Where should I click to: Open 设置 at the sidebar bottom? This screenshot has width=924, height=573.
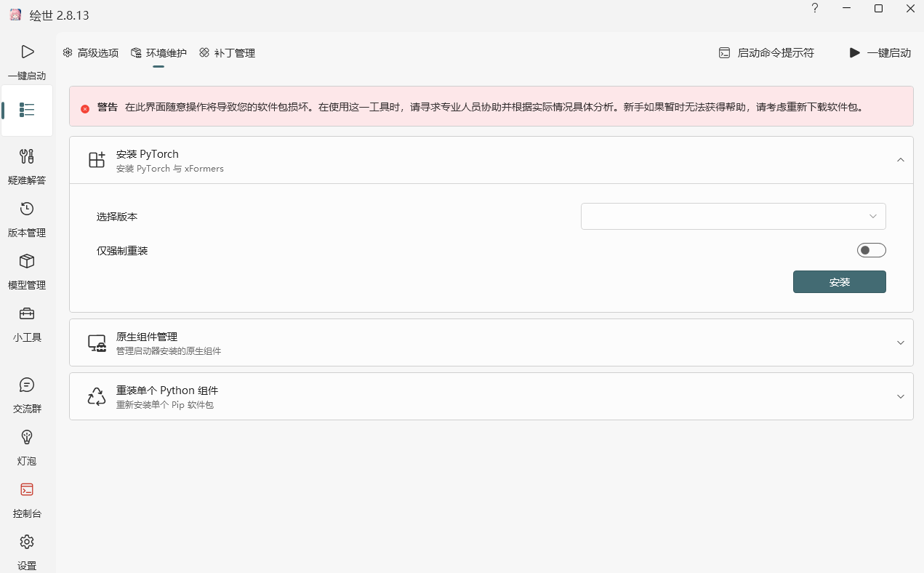point(27,551)
